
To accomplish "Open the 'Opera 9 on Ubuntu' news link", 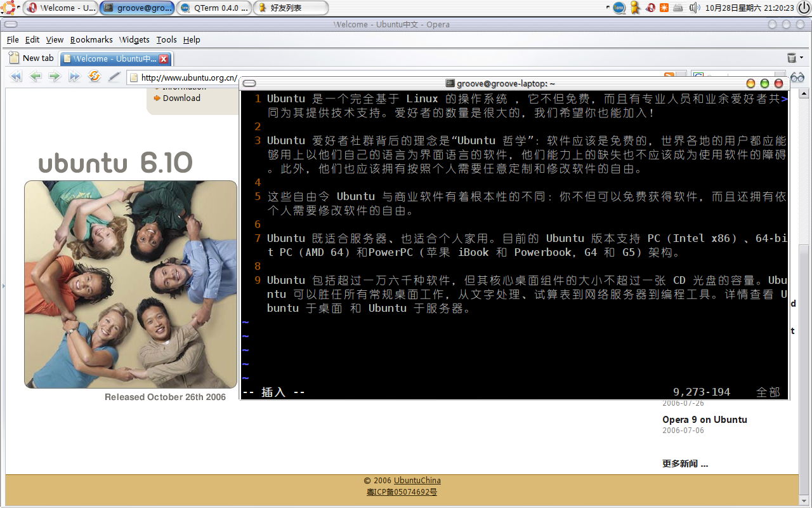I will coord(705,419).
